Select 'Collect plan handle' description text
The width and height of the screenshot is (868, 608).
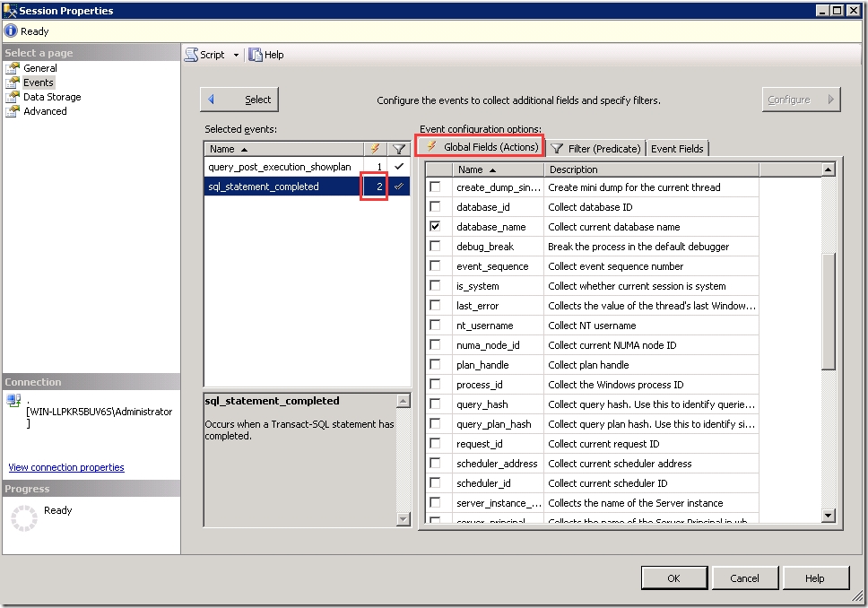pos(588,365)
